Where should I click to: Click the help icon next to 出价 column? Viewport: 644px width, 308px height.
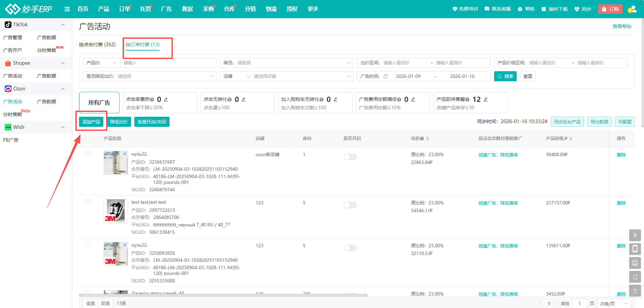(422, 139)
